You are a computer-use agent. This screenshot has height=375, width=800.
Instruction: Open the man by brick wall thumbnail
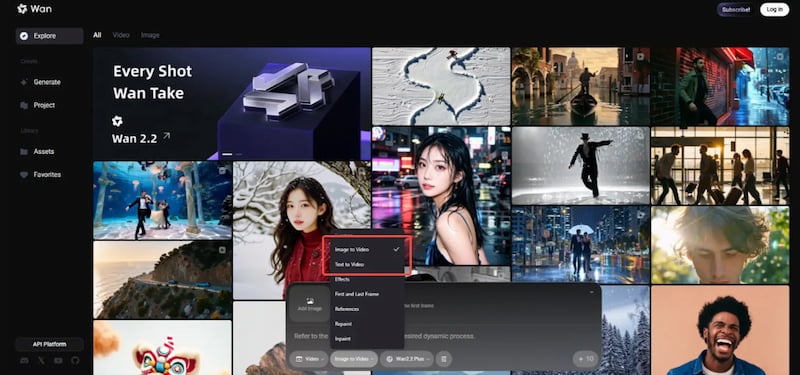(x=720, y=86)
